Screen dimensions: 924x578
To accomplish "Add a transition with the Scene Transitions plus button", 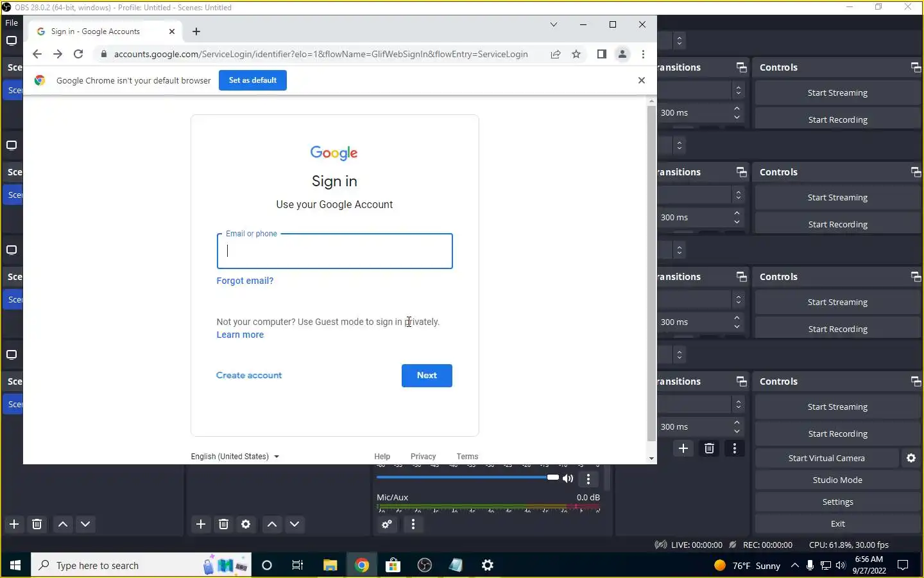I will (683, 448).
